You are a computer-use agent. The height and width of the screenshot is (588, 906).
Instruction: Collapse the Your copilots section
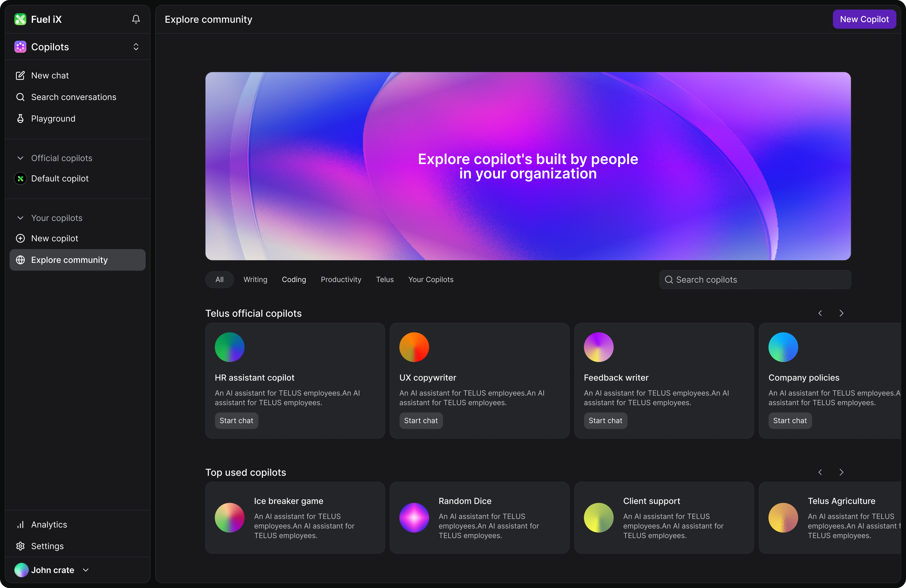(21, 218)
